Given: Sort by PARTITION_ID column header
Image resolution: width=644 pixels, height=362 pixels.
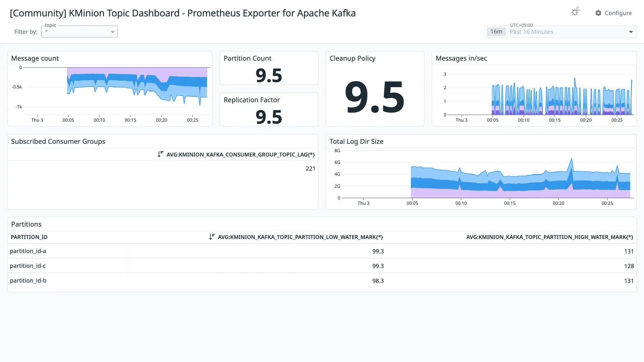Looking at the screenshot, I should click(x=29, y=237).
